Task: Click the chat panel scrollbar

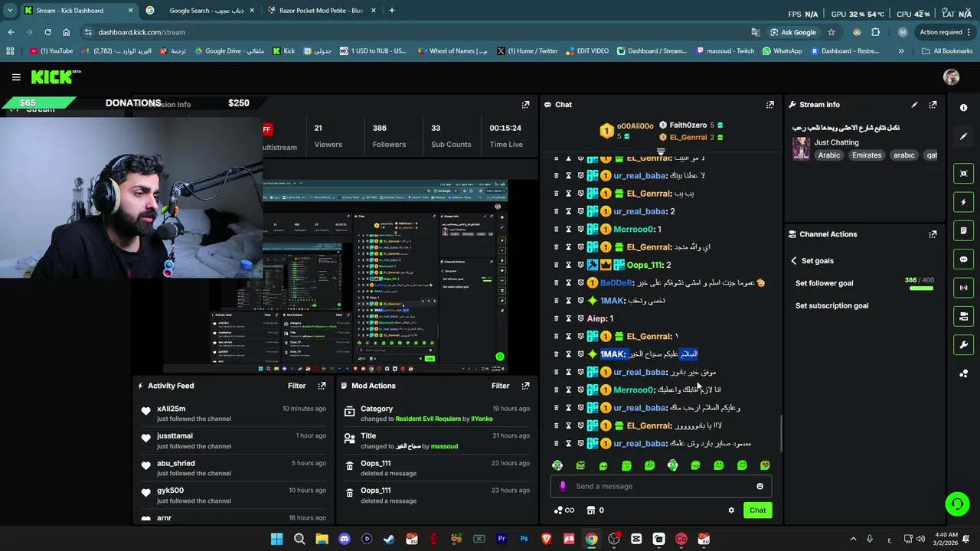Action: coord(780,433)
